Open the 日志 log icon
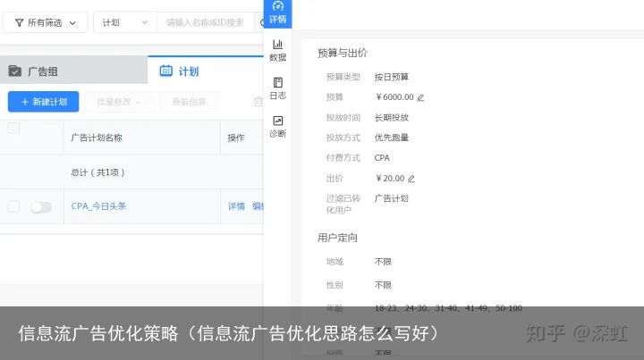 point(277,82)
